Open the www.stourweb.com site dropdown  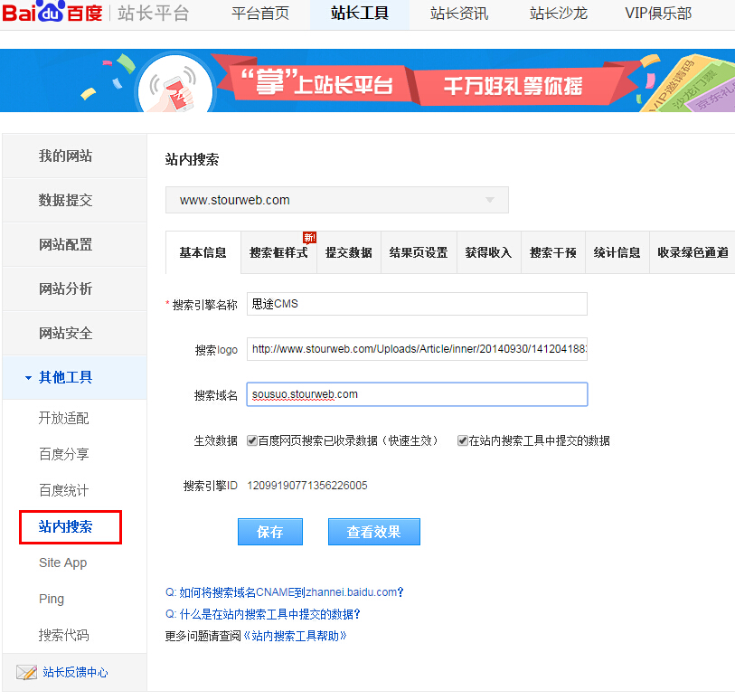336,200
